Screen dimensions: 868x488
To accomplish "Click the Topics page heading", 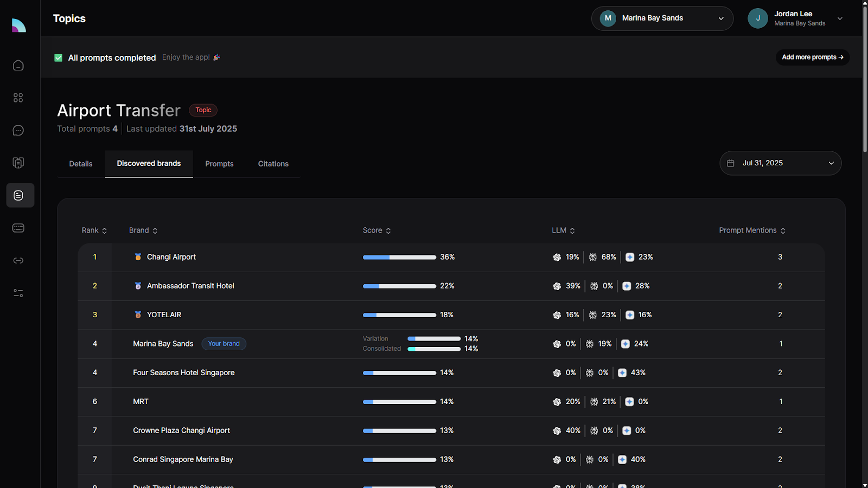I will (x=69, y=18).
